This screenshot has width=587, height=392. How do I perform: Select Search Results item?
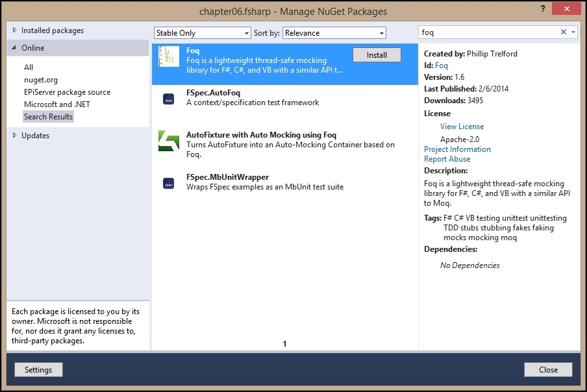tap(48, 117)
